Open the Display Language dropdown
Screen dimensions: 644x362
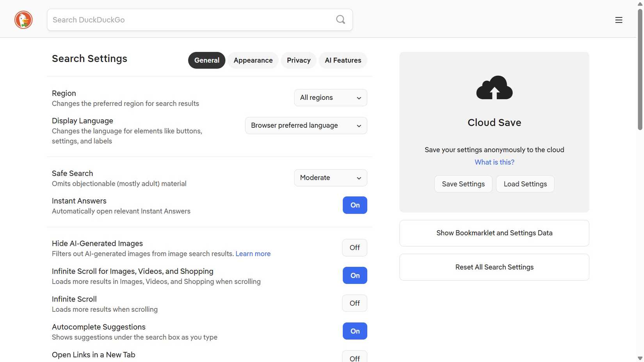click(x=306, y=125)
